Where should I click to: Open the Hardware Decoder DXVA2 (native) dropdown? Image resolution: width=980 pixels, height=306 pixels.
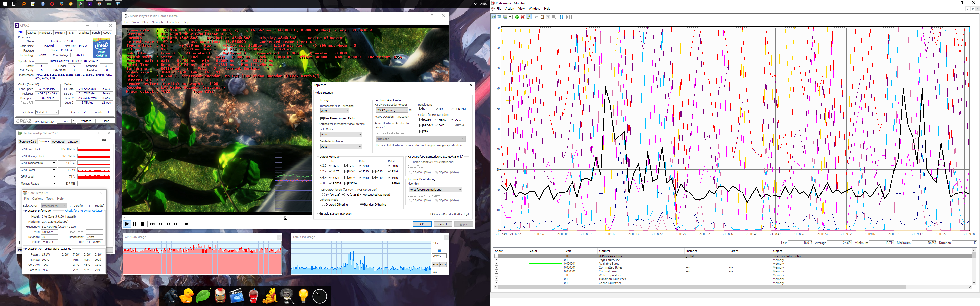coord(391,110)
